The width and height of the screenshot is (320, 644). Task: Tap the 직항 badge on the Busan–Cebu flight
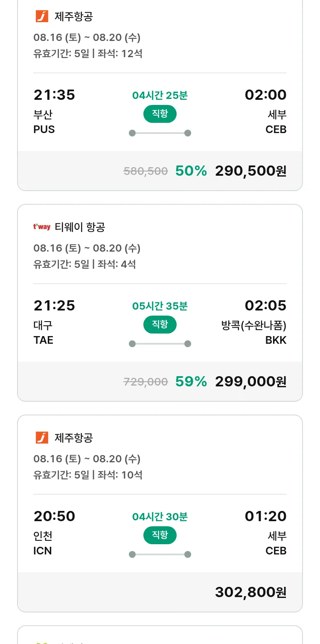pyautogui.click(x=160, y=113)
